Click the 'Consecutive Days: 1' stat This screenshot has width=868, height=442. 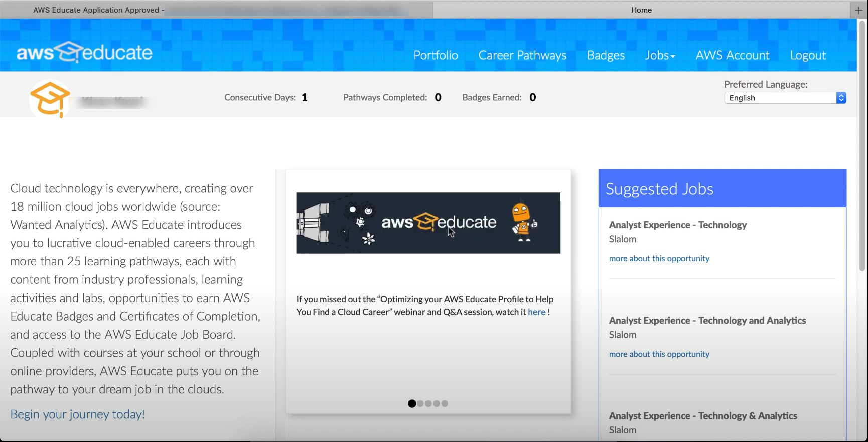click(266, 97)
